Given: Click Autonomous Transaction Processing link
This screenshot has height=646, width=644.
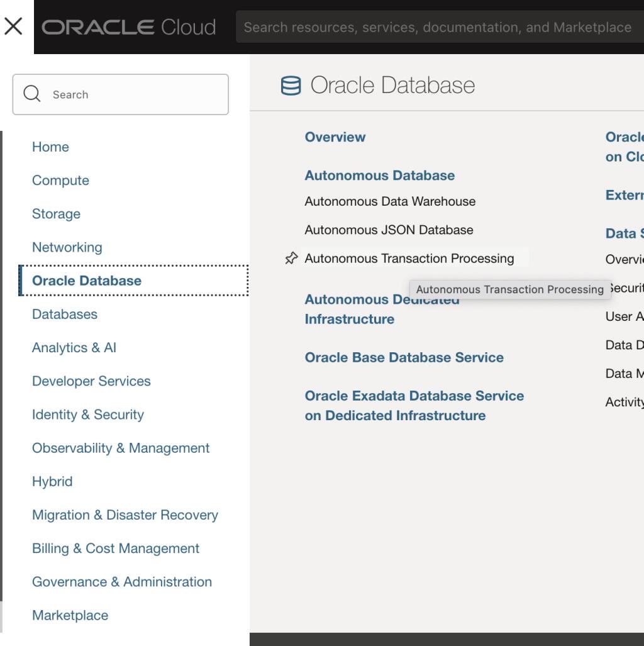Looking at the screenshot, I should coord(409,259).
